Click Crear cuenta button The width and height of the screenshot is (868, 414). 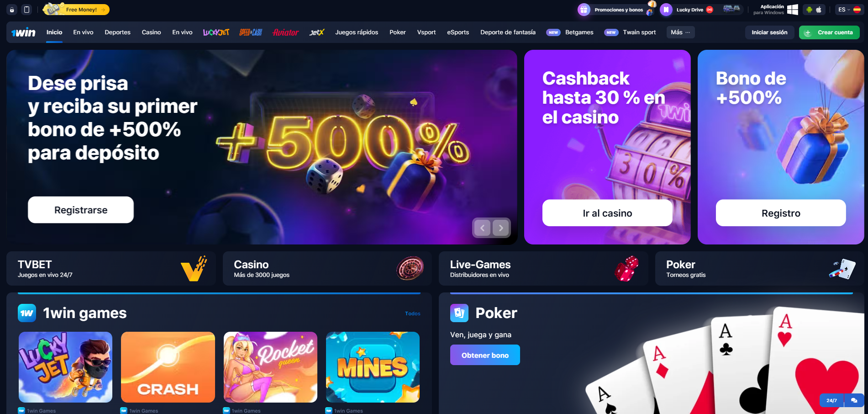(829, 32)
